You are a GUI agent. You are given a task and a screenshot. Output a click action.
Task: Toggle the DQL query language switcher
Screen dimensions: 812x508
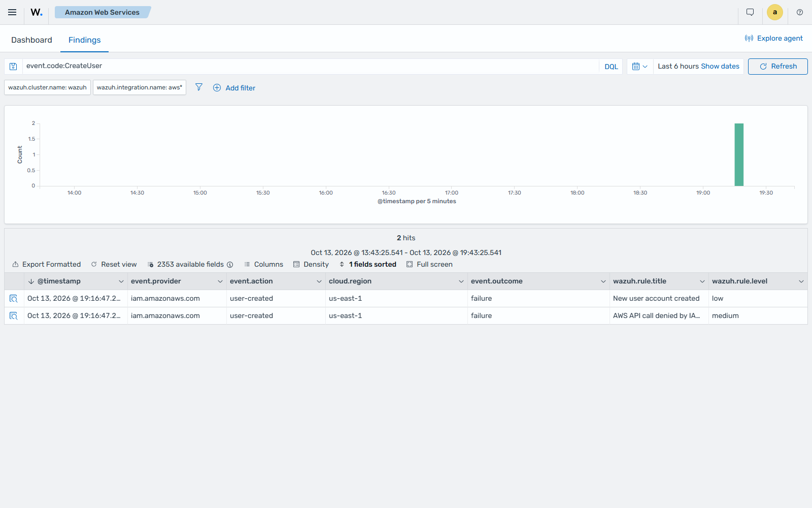click(611, 67)
